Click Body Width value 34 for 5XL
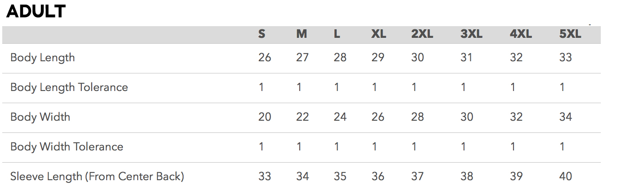This screenshot has height=191, width=644. click(565, 117)
